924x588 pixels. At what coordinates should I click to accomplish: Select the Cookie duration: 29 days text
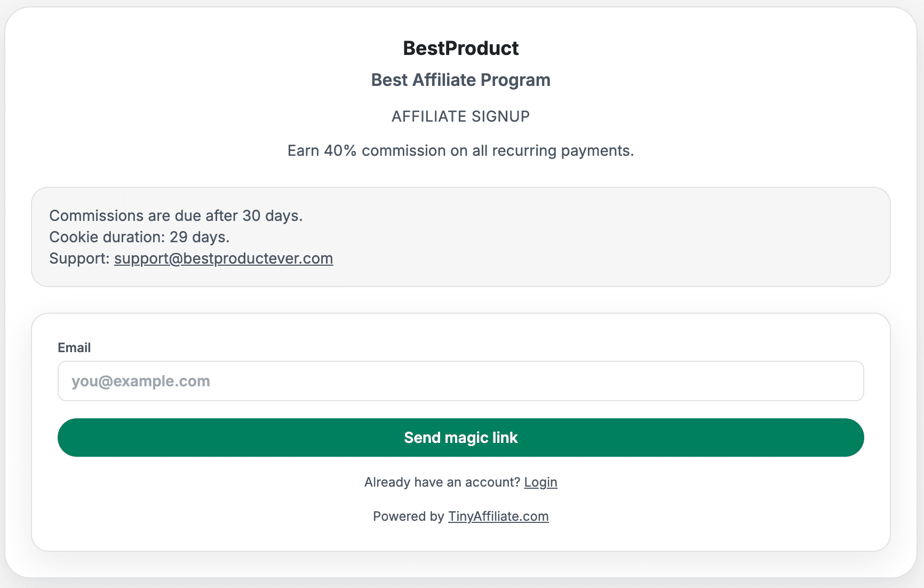(x=139, y=237)
